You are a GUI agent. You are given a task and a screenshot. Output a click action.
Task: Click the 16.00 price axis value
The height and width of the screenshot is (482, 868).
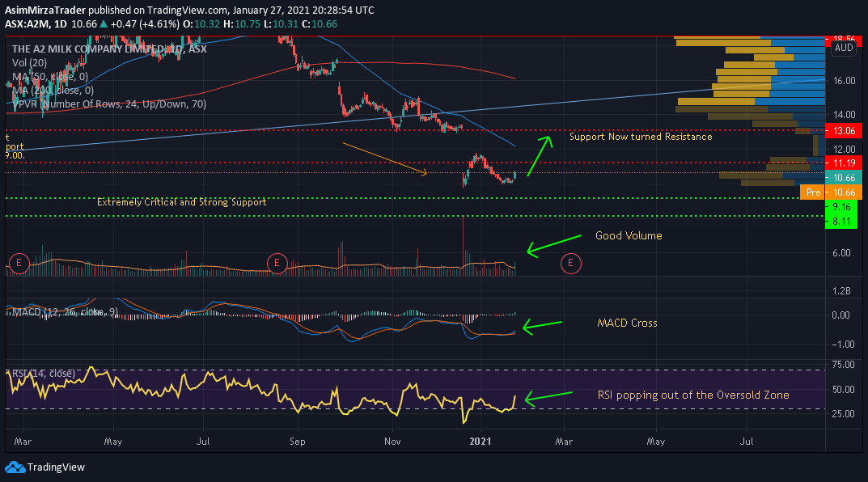(845, 81)
